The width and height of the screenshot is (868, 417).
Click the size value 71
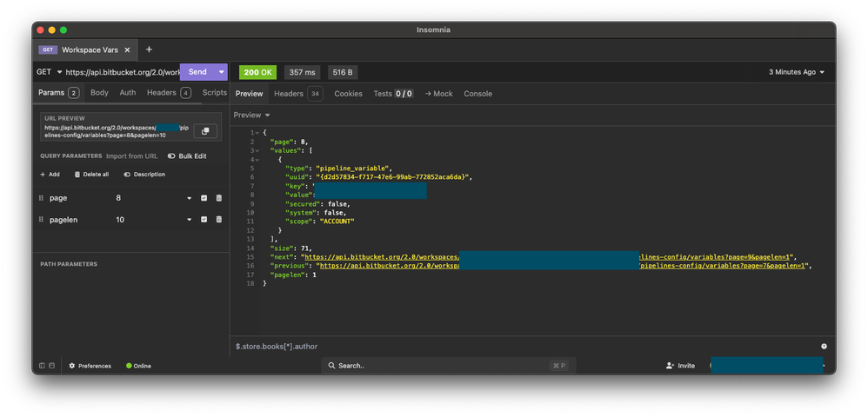click(305, 248)
